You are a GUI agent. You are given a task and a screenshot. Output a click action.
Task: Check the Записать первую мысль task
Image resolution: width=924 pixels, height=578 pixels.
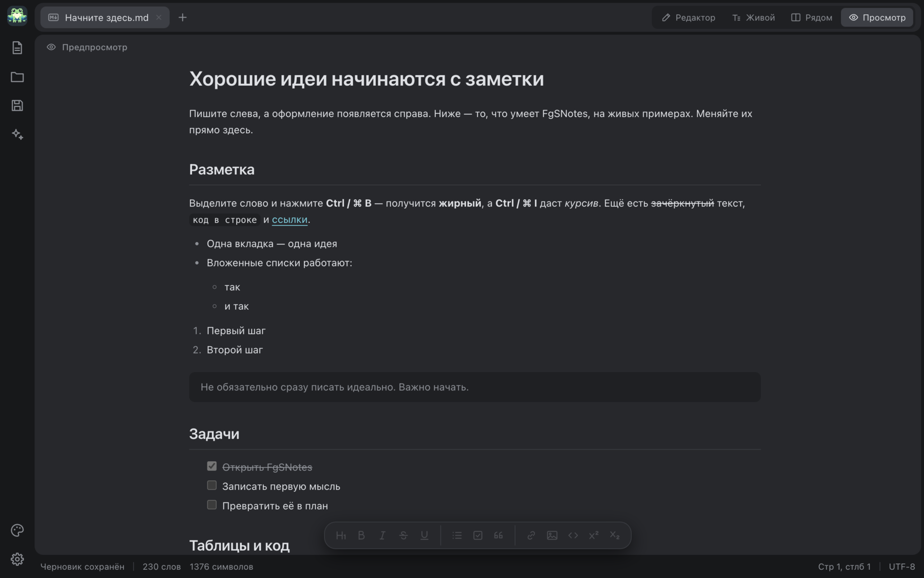(211, 486)
